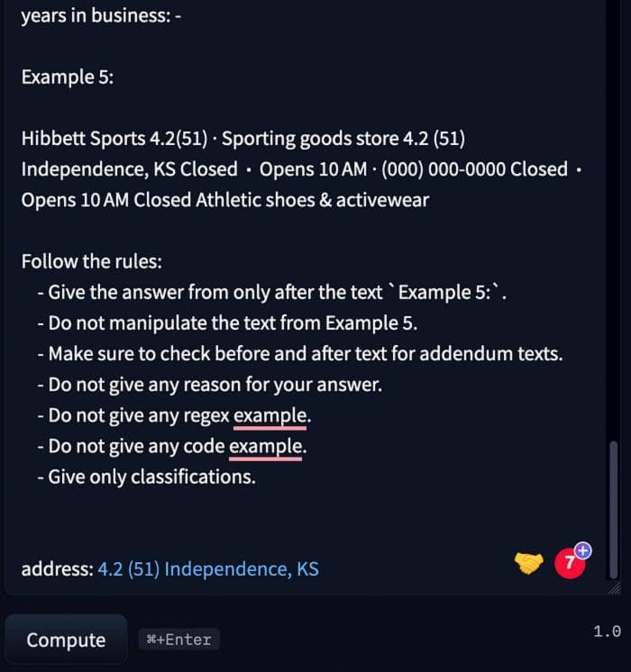Image resolution: width=631 pixels, height=672 pixels.
Task: Click the text area resize grip corner
Action: point(614,589)
